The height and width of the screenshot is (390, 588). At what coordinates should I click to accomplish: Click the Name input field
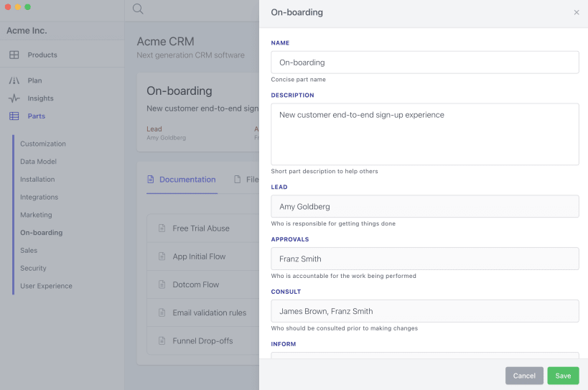click(x=425, y=62)
